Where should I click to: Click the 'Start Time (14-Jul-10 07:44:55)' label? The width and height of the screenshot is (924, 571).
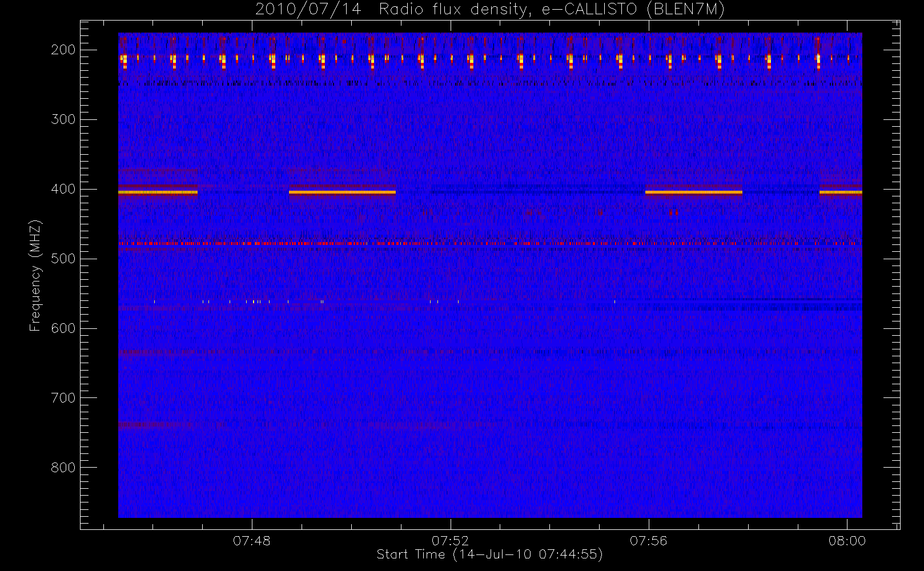(x=490, y=554)
